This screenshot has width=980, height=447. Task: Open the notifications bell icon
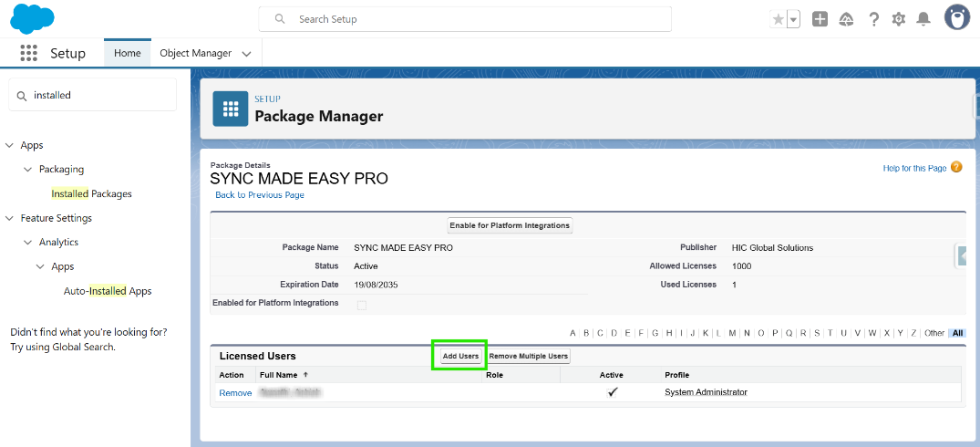coord(923,19)
